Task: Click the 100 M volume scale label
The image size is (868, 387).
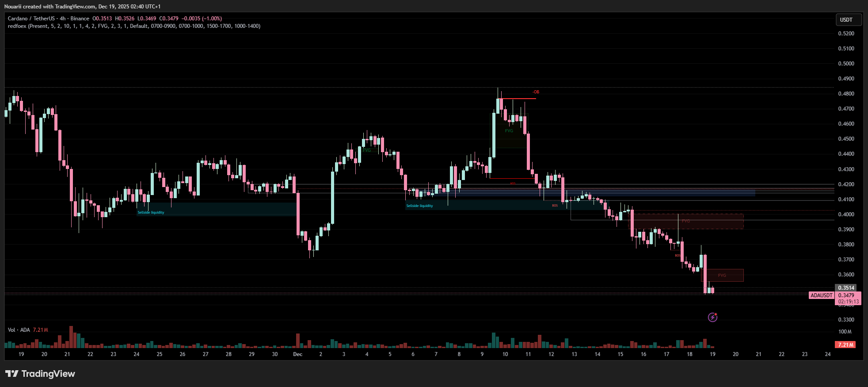Action: tap(845, 332)
